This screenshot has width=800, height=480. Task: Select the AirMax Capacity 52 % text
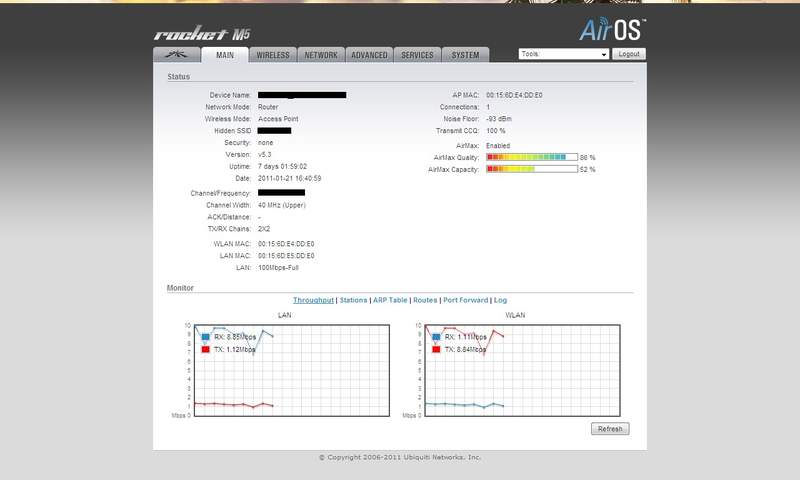tap(588, 169)
